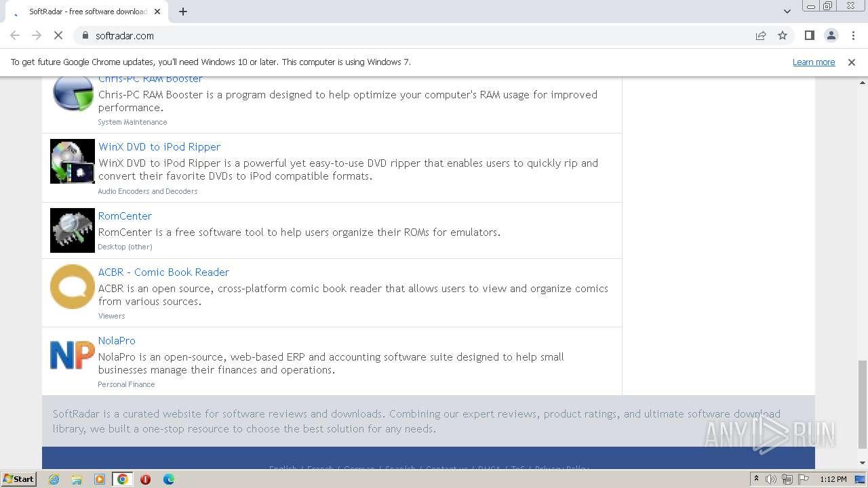This screenshot has width=868, height=488.
Task: Open the NolaPro software page
Action: click(x=117, y=340)
